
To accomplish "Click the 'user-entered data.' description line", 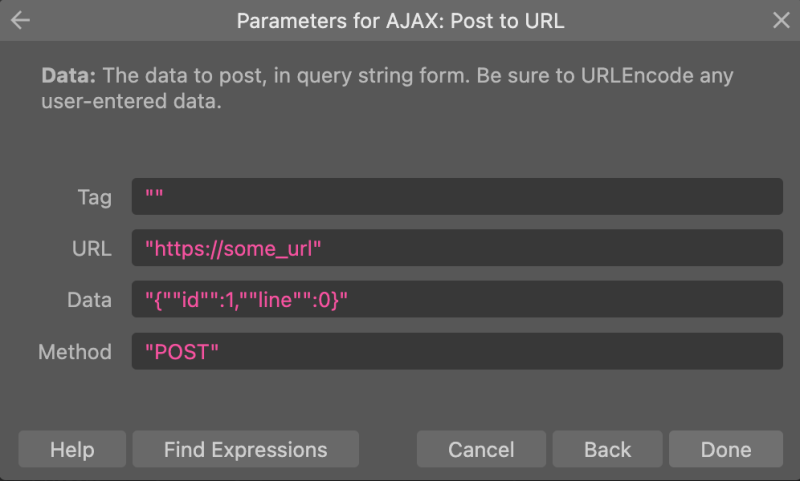I will (132, 101).
